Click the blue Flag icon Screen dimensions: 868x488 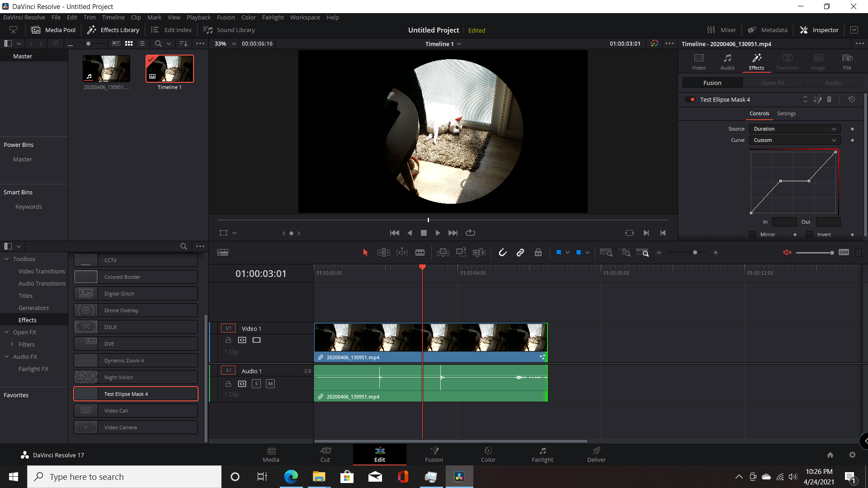point(559,253)
